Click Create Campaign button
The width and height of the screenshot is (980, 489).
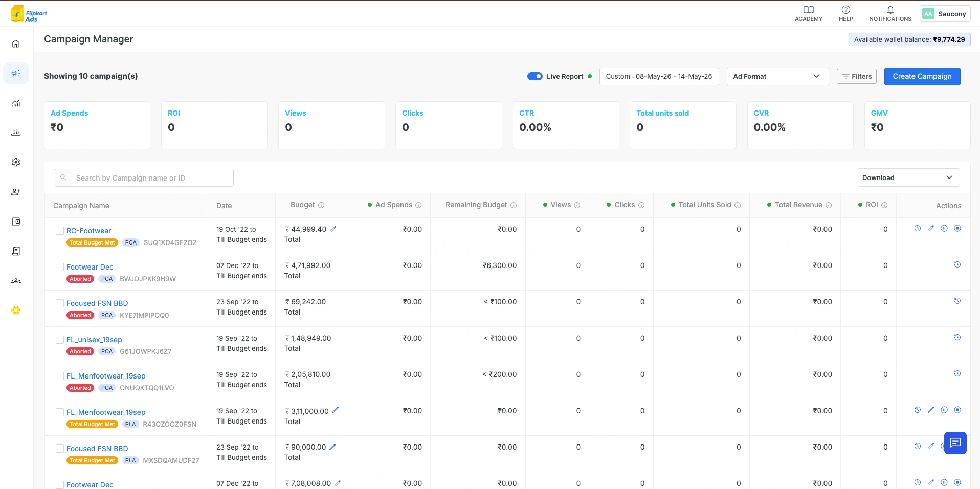tap(922, 76)
